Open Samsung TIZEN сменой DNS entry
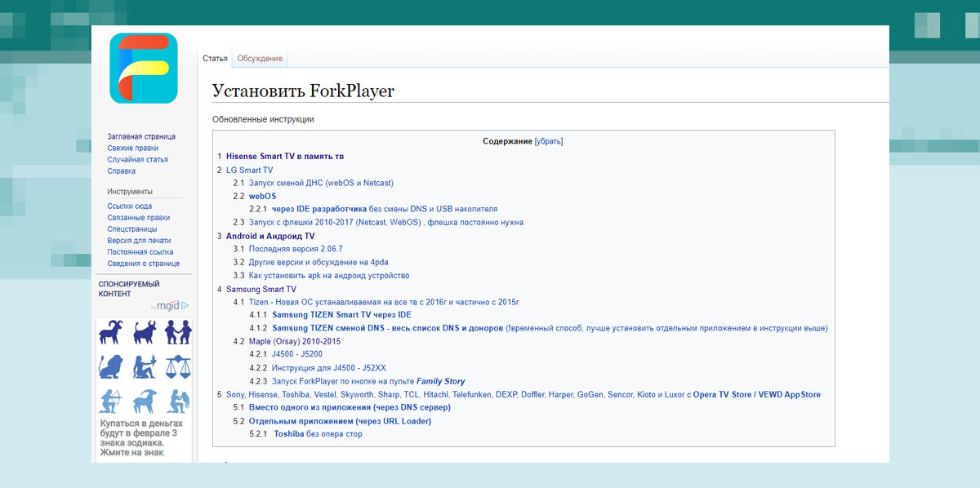Viewport: 980px width, 488px height. pos(550,328)
